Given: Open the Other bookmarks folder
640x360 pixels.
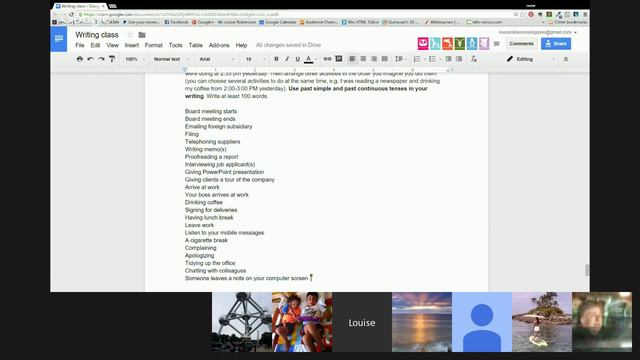Looking at the screenshot, I should pos(567,22).
